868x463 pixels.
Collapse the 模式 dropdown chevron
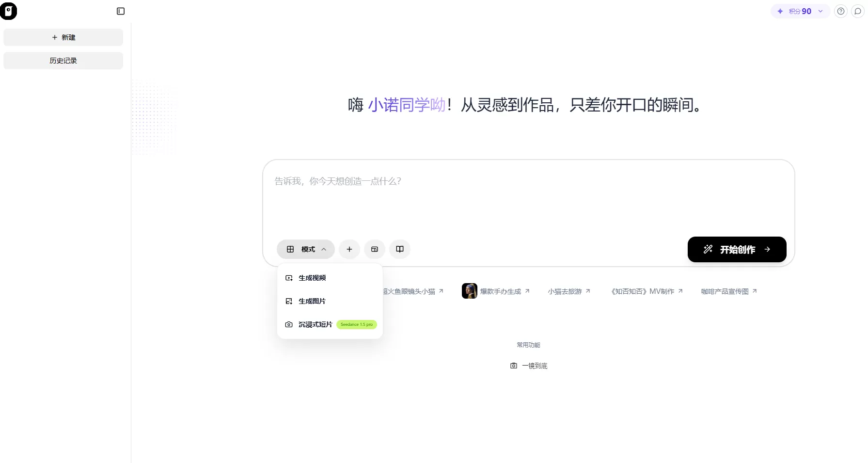click(x=324, y=249)
